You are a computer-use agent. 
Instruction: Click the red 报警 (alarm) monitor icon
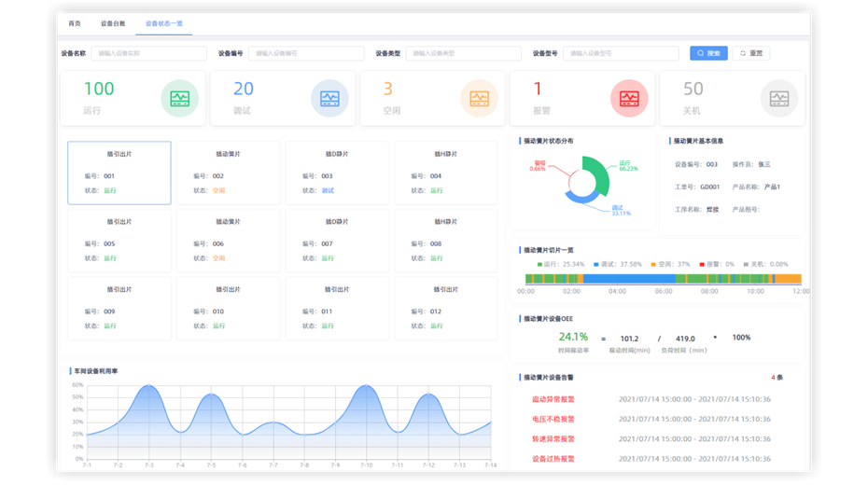[629, 98]
